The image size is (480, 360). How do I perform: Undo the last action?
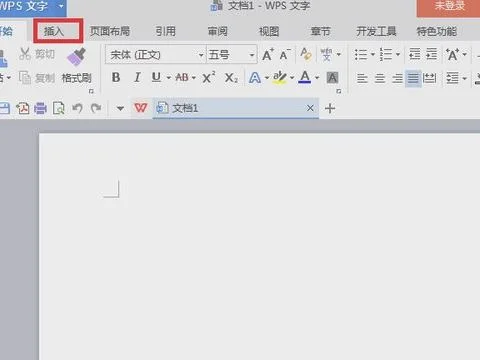77,108
